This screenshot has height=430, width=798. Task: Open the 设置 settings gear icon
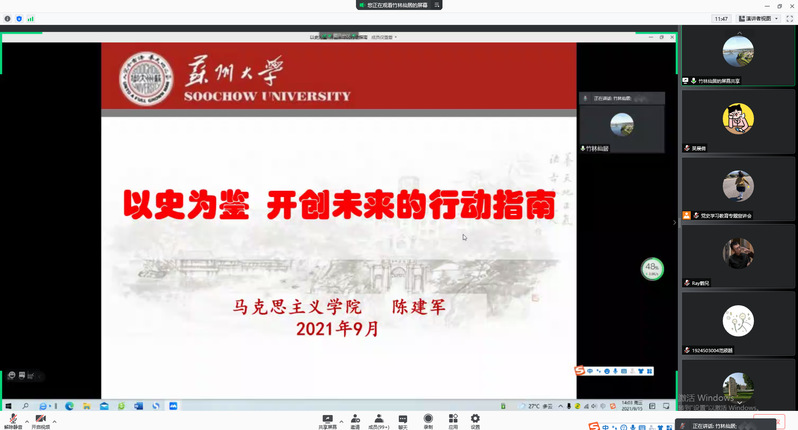(475, 419)
